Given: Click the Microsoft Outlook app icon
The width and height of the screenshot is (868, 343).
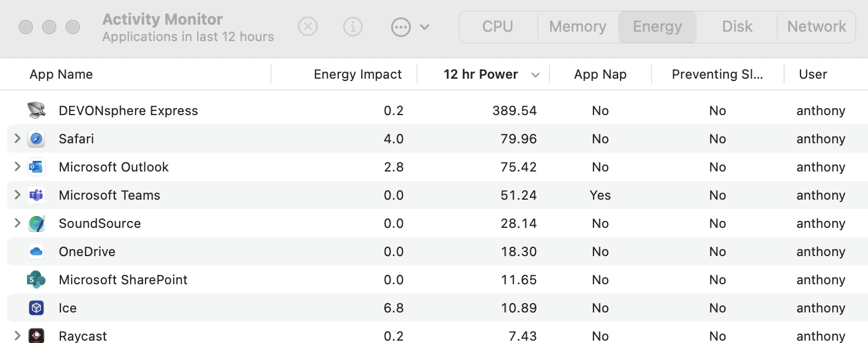Looking at the screenshot, I should click(36, 167).
